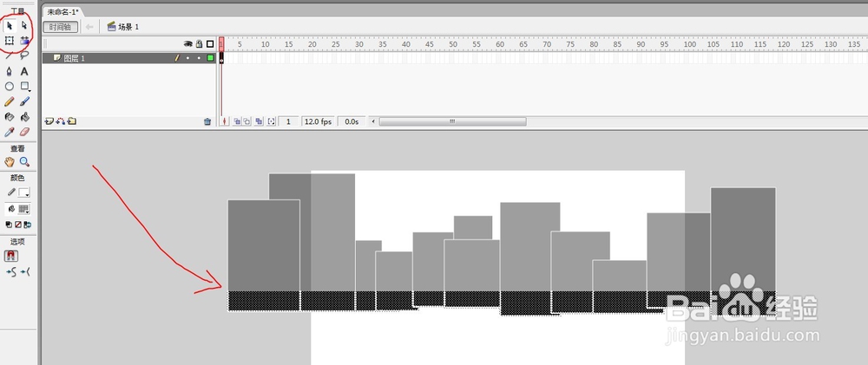Screen dimensions: 868x365
Task: Select the Lasso tool
Action: 24,55
